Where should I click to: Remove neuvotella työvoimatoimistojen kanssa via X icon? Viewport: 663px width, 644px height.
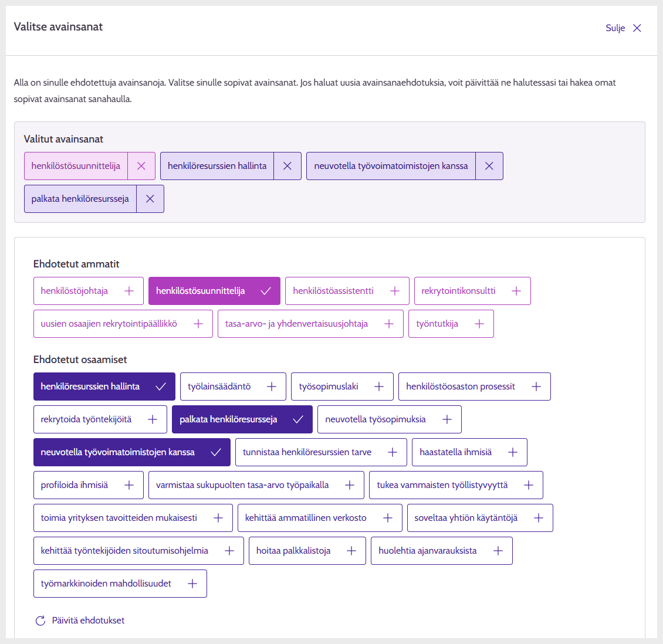tap(489, 166)
